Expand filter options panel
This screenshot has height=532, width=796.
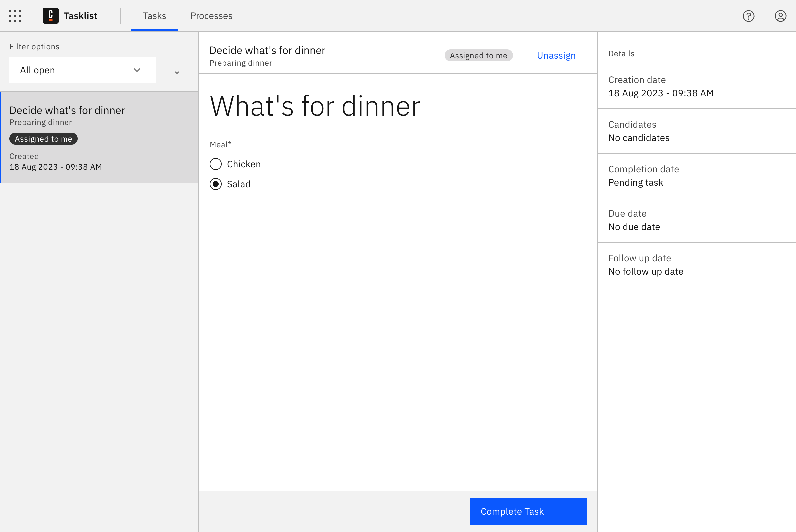point(34,47)
